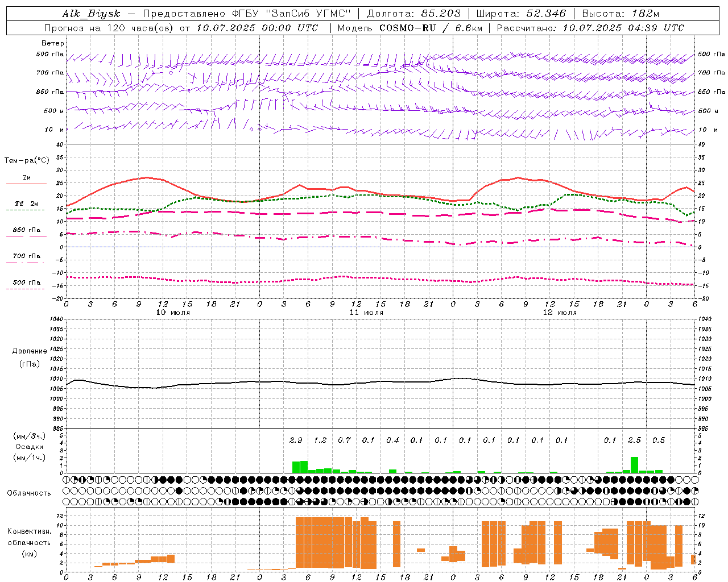
Task: Click the station name Alk_Biysk in the header
Action: coord(91,14)
